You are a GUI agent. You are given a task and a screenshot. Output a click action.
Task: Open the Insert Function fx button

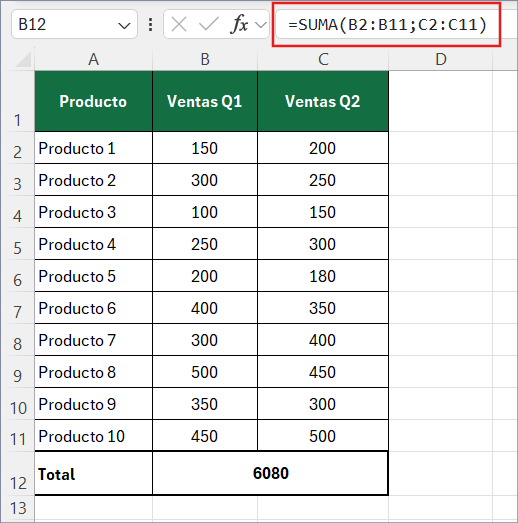239,24
